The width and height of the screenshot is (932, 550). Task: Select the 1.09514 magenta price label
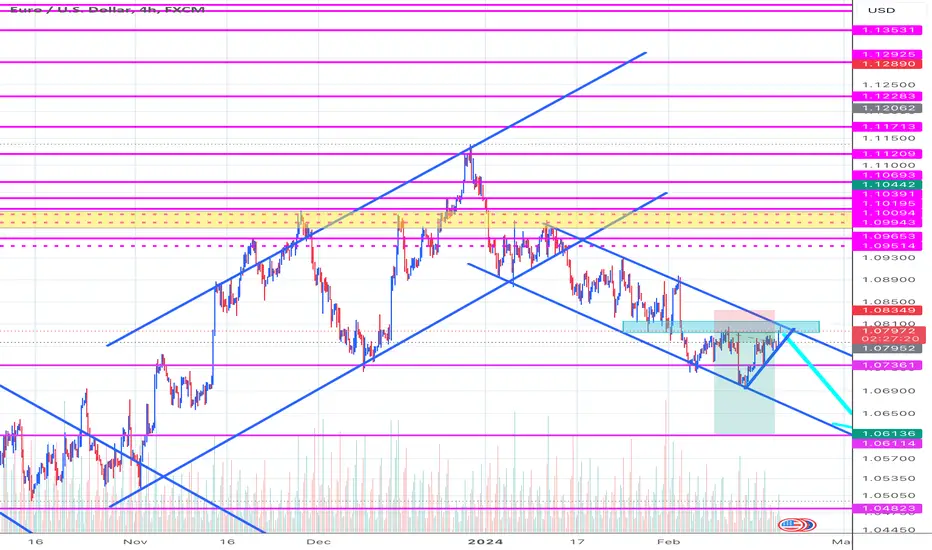(887, 246)
